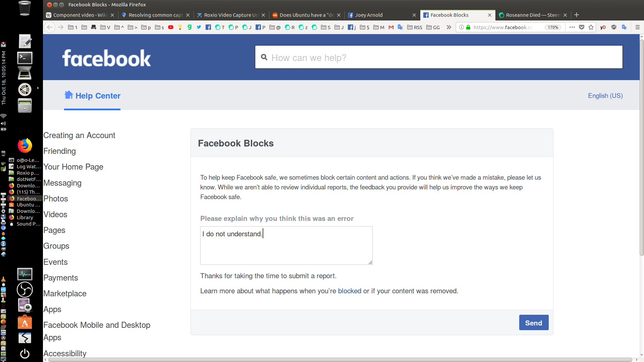Open the Help Center link
The width and height of the screenshot is (644, 362).
coord(92,96)
